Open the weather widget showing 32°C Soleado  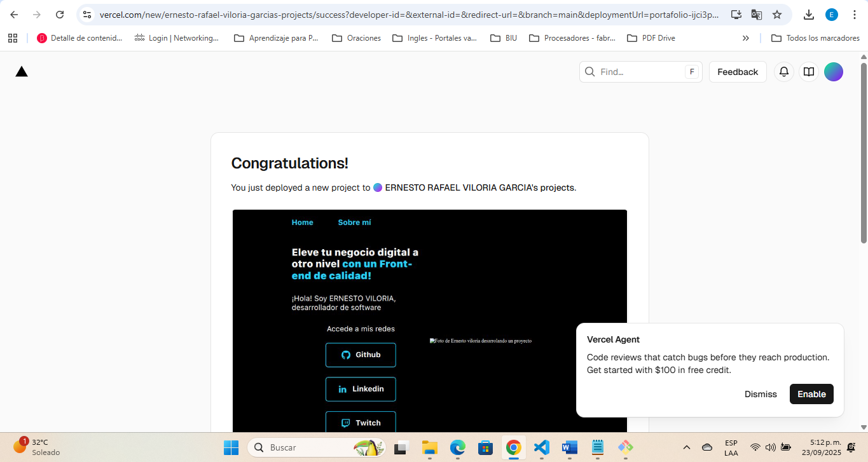(x=38, y=447)
